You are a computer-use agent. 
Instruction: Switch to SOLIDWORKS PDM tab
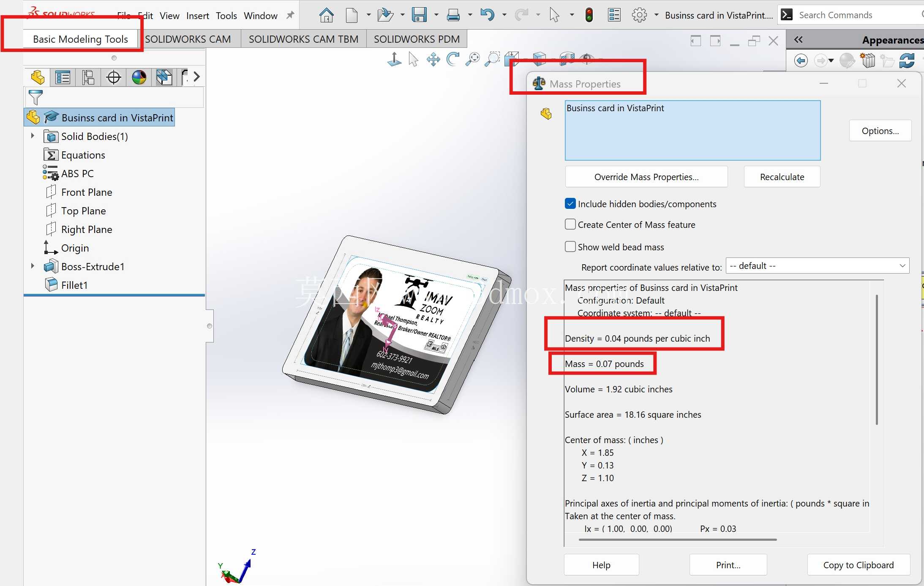[417, 39]
